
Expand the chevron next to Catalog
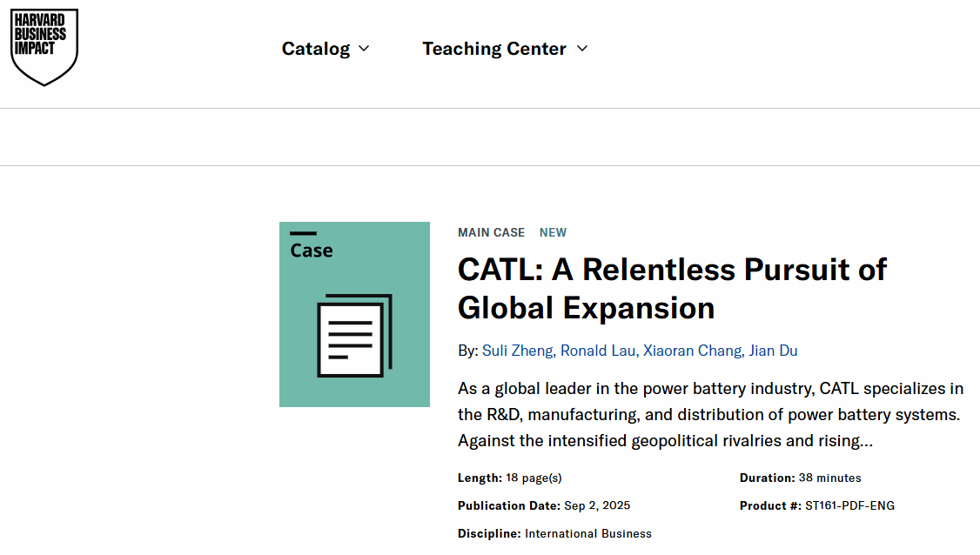[x=364, y=49]
